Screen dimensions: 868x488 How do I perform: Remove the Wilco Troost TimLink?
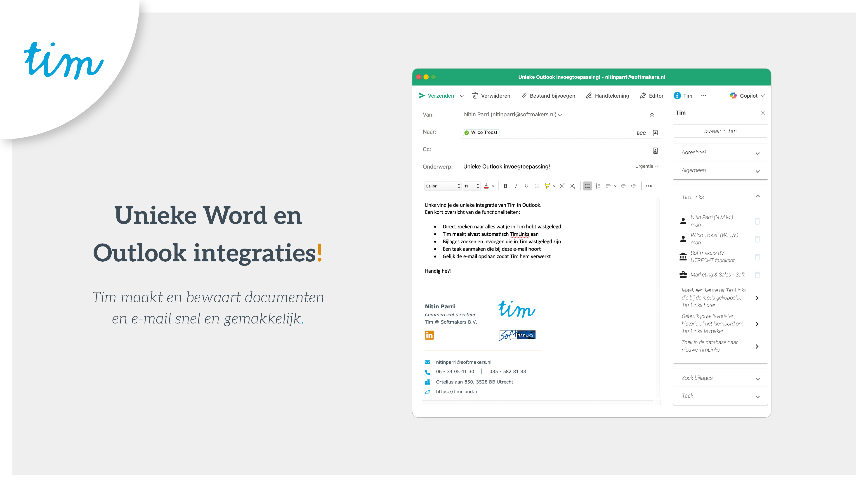click(757, 239)
